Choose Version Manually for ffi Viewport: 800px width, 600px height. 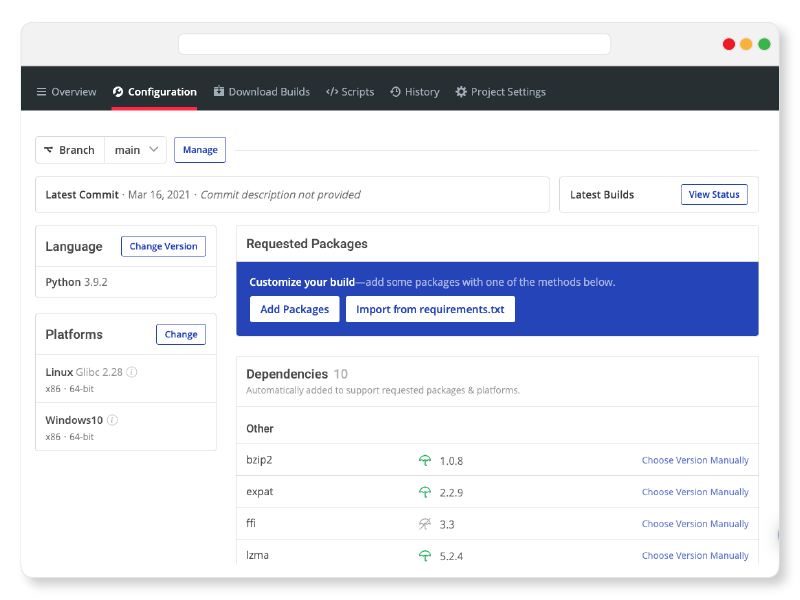click(695, 523)
